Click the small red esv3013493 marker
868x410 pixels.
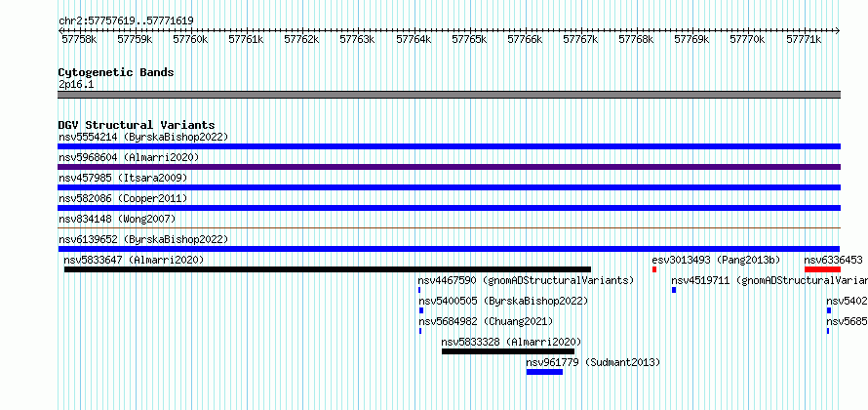(654, 269)
